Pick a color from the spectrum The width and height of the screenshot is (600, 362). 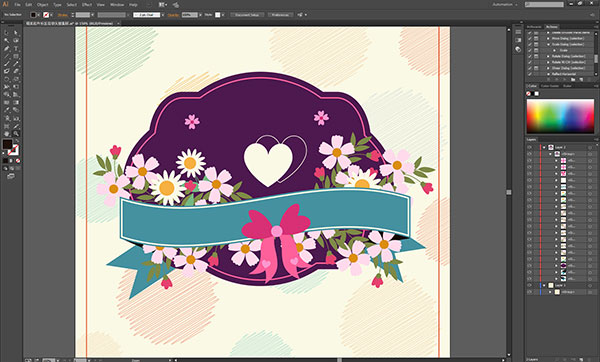[x=560, y=116]
